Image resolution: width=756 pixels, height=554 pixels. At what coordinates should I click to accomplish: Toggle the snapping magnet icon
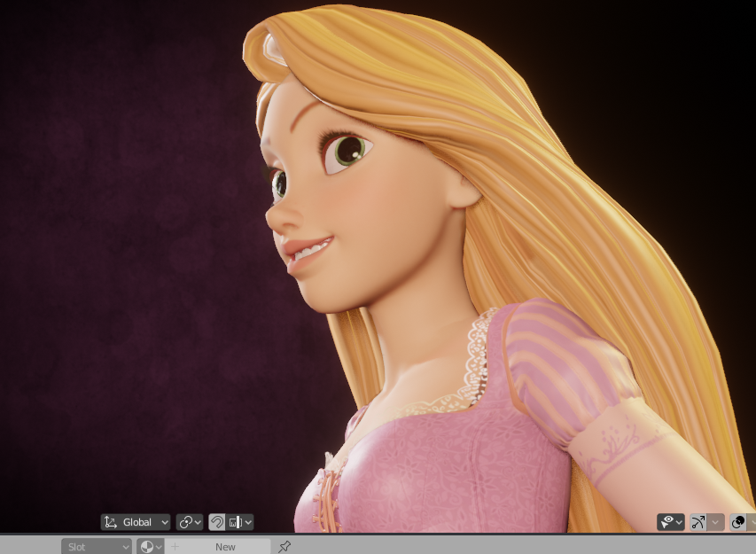[216, 522]
